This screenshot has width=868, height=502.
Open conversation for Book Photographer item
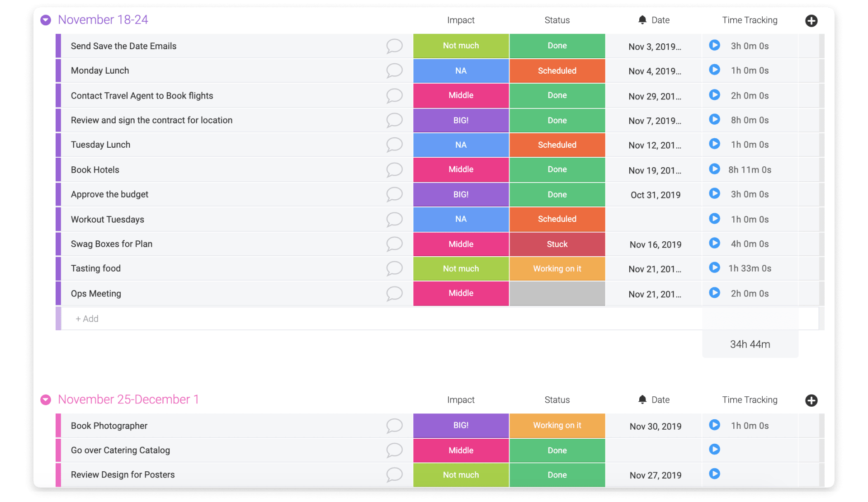pos(394,426)
